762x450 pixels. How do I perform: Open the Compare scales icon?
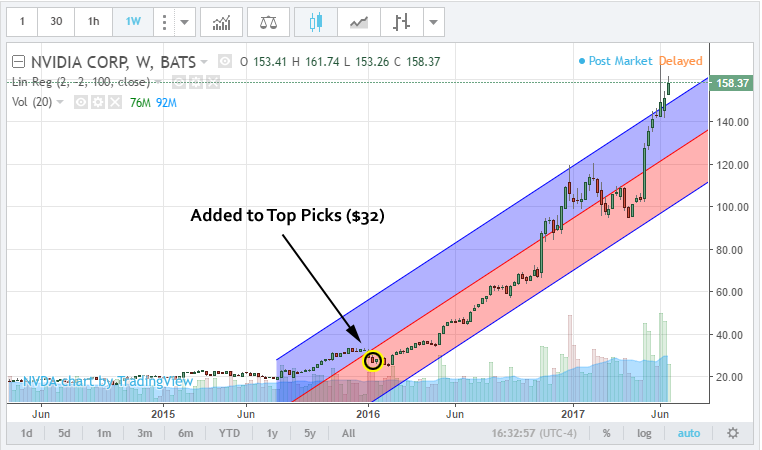coord(268,22)
